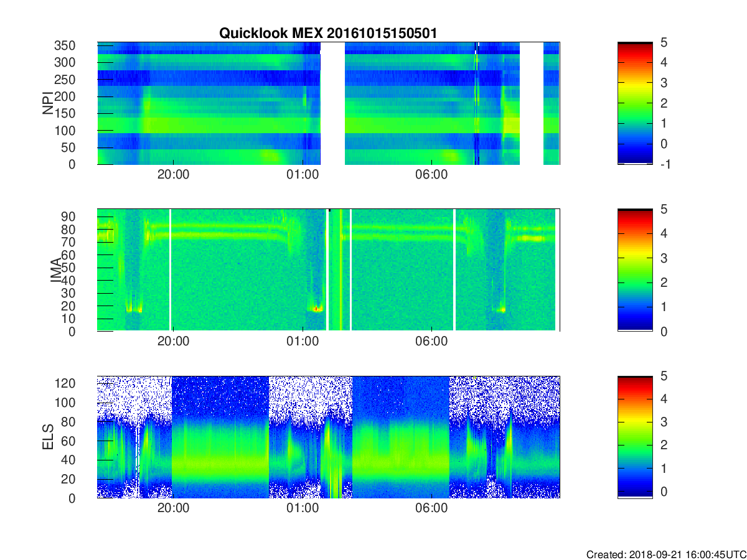The image size is (747, 560).
Task: Click the 20:00 time label under IMA panel
Action: pos(173,342)
